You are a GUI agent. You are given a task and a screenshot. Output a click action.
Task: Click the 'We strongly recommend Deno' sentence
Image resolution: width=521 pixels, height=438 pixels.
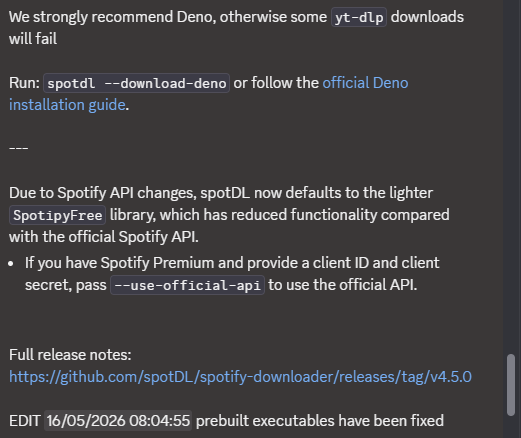point(236,28)
